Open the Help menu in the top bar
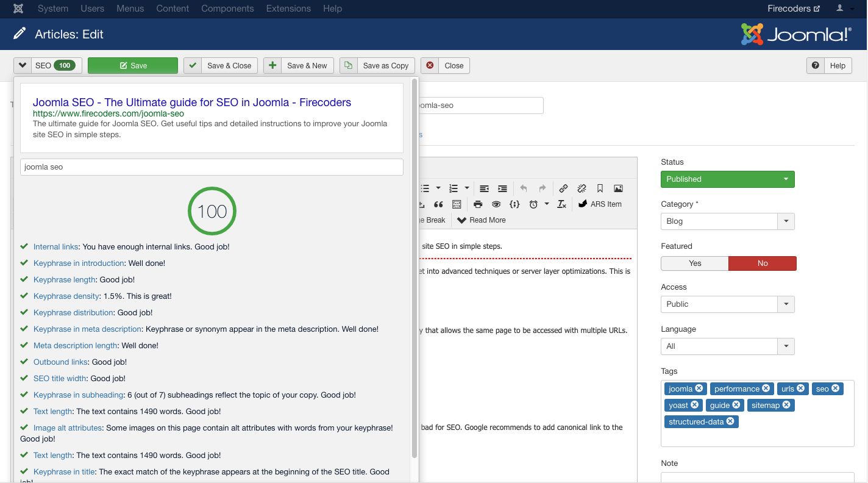Screen dimensions: 868x483 [333, 9]
